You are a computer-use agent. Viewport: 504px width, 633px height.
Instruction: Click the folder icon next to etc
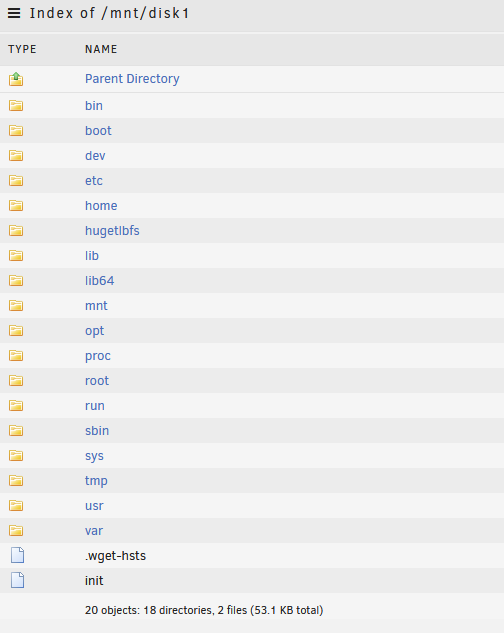[16, 181]
